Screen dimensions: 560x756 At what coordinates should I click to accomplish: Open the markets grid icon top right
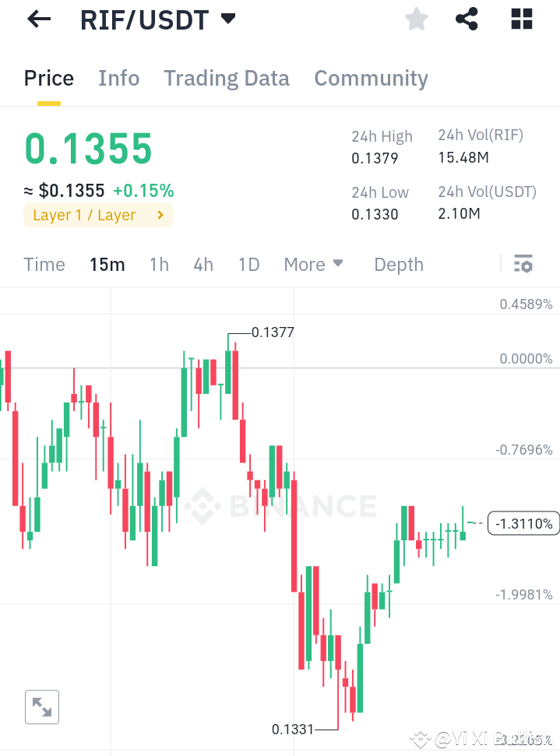point(520,19)
